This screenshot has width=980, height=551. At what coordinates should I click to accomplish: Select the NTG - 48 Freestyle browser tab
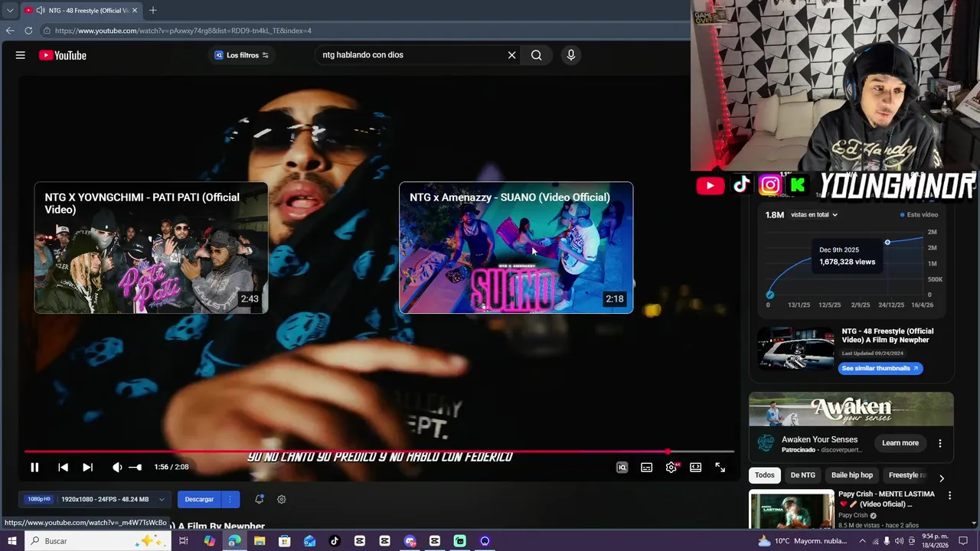tap(80, 10)
